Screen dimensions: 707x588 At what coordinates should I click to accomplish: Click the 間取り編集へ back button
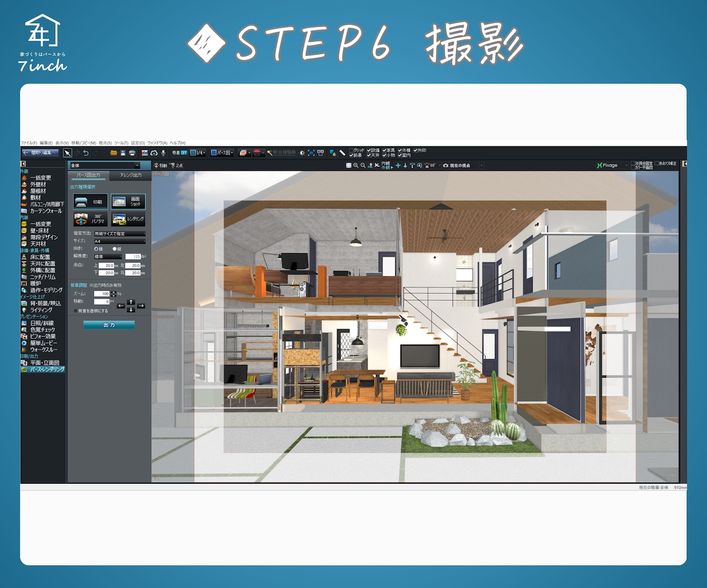click(40, 153)
